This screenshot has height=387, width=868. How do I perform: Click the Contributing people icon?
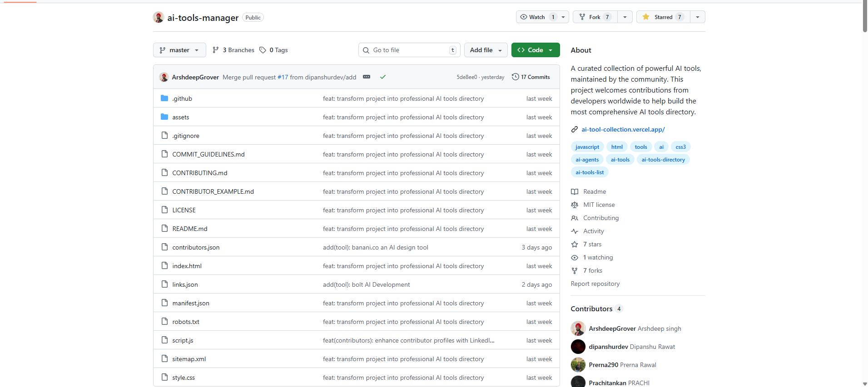pos(575,218)
